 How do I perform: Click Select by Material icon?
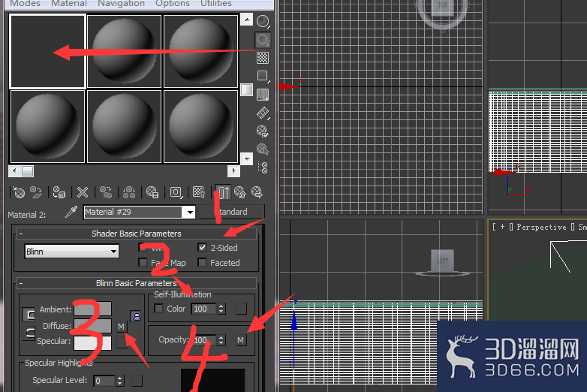point(263,149)
